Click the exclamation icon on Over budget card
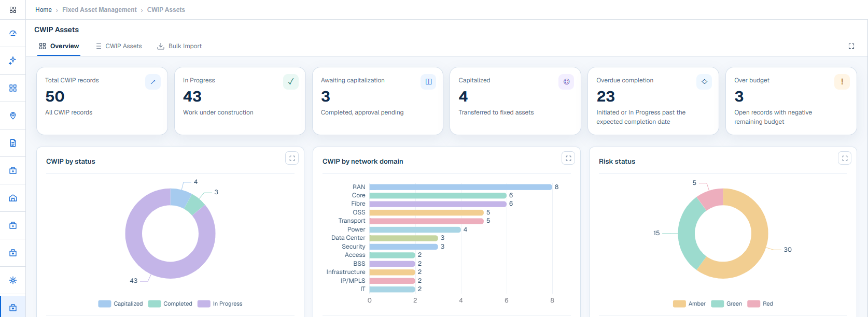The height and width of the screenshot is (317, 868). 842,82
